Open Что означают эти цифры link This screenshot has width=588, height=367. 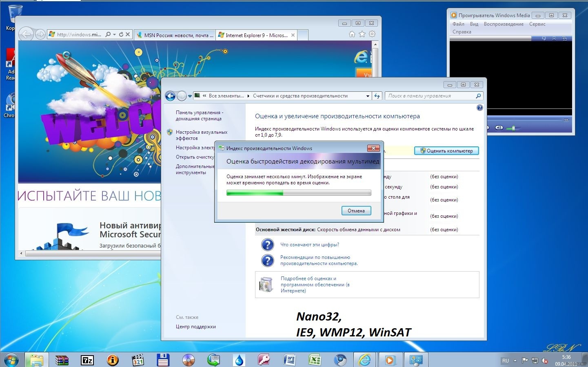(x=310, y=245)
